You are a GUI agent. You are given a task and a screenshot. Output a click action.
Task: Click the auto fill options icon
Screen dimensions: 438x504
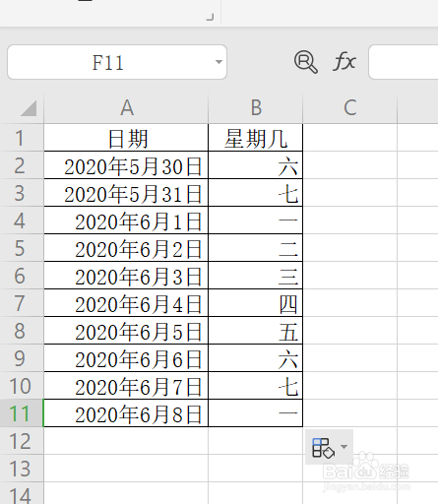coord(323,447)
